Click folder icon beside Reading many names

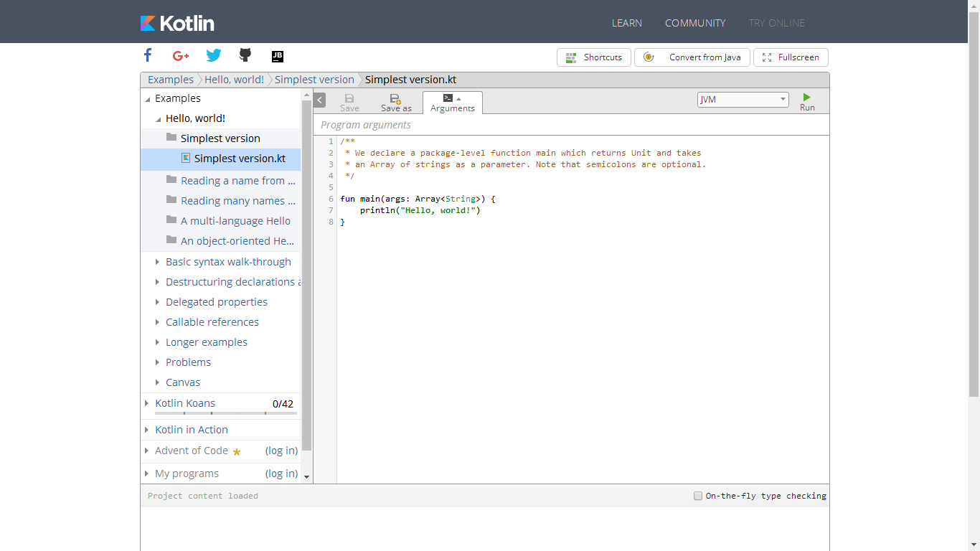171,199
